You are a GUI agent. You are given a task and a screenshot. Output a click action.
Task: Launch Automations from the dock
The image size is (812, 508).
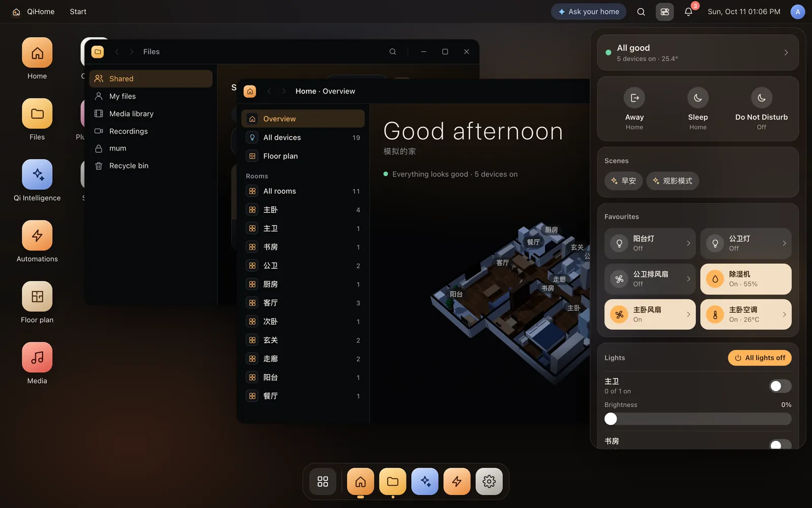point(457,481)
